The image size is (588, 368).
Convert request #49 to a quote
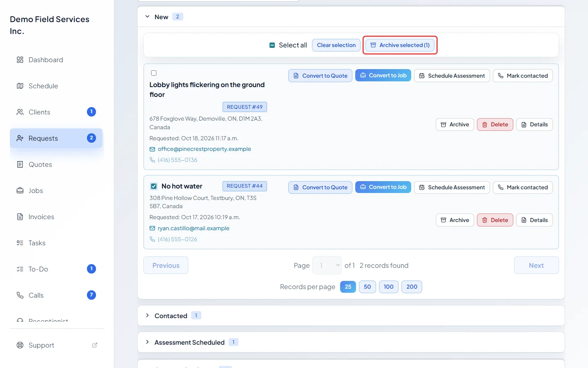(321, 76)
